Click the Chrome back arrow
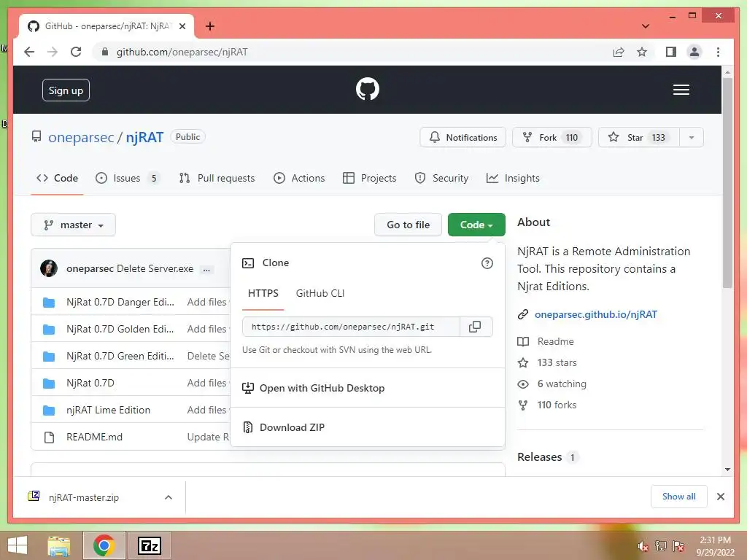This screenshot has height=560, width=747. tap(29, 52)
